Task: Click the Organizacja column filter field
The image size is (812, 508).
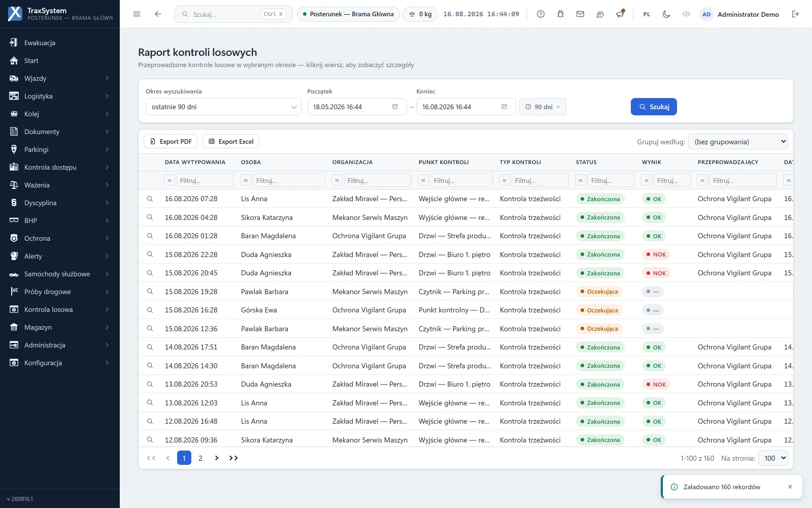Action: [x=377, y=180]
